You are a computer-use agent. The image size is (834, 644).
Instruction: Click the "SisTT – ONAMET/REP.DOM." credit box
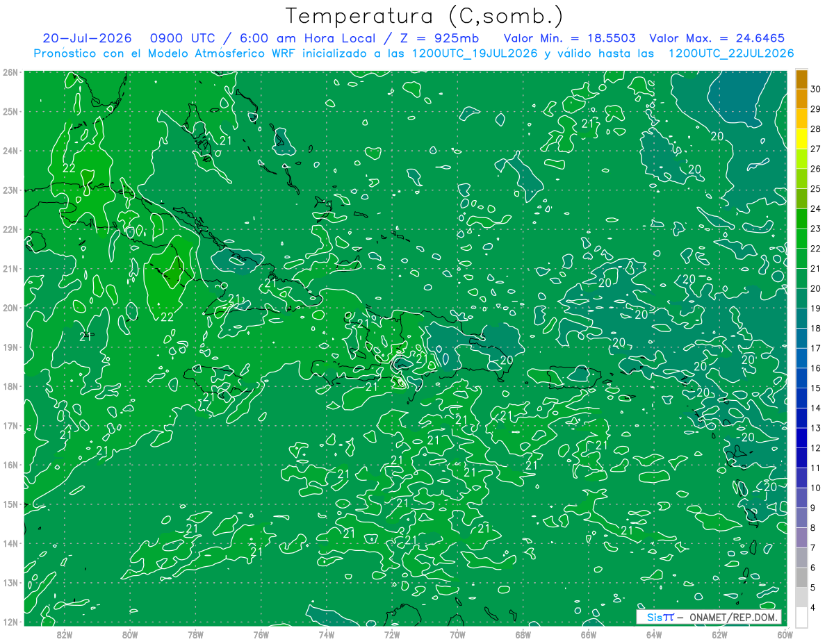pyautogui.click(x=709, y=617)
